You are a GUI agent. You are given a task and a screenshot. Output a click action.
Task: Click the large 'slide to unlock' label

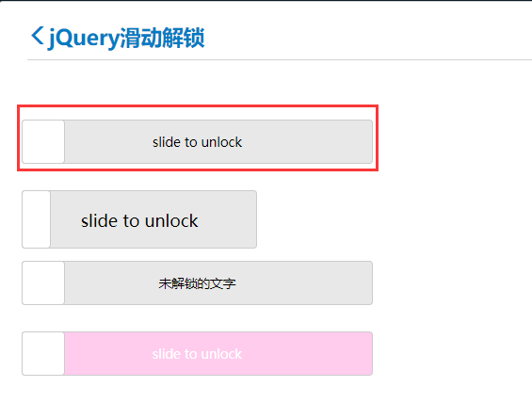click(x=139, y=221)
